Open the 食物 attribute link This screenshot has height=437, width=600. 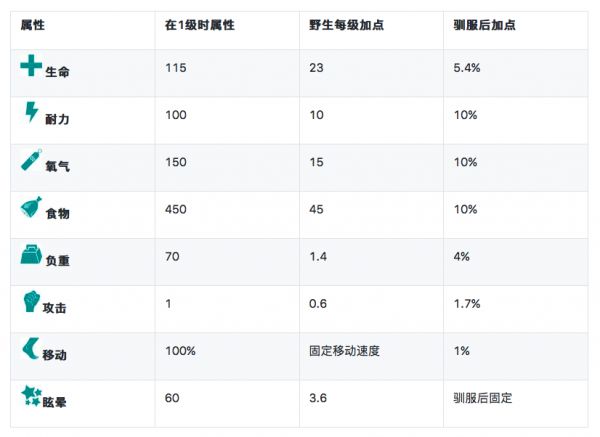click(57, 214)
